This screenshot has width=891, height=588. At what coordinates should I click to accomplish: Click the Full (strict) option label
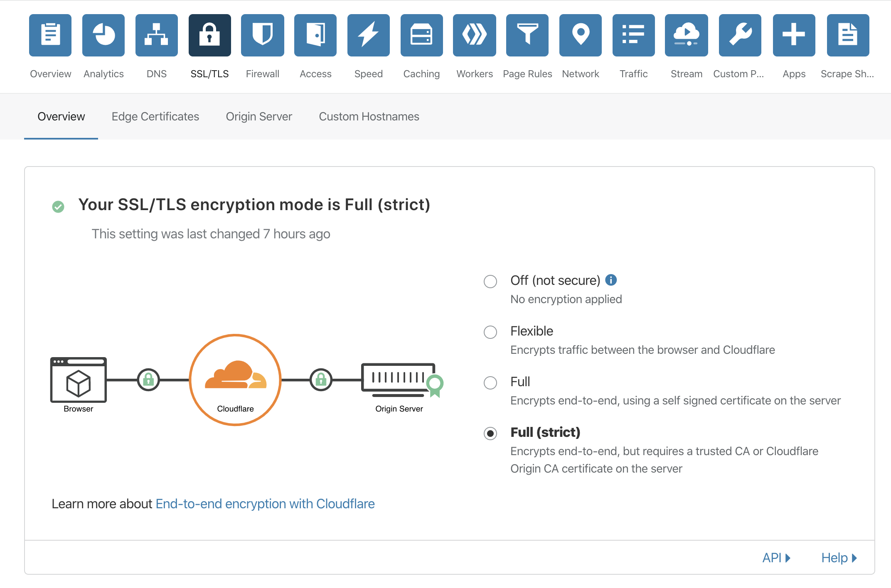click(545, 432)
